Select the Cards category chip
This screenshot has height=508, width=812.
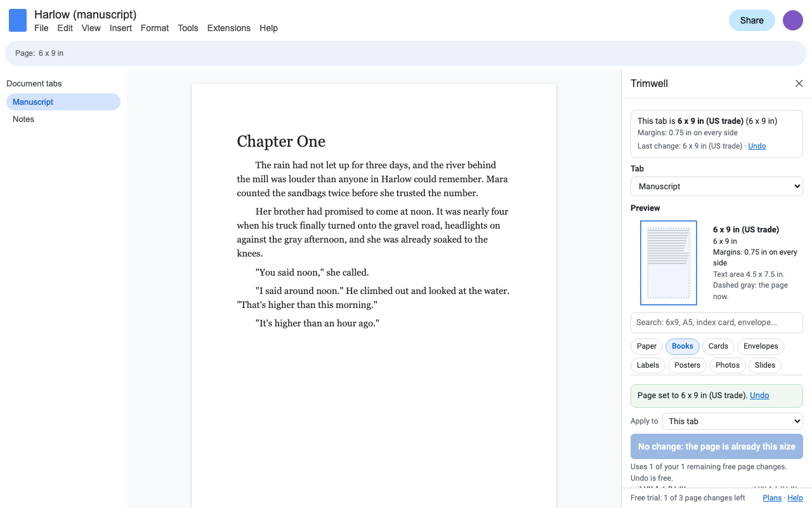tap(718, 346)
